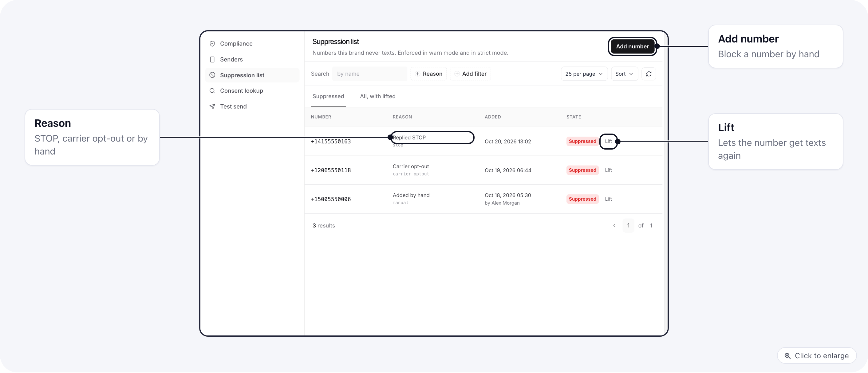Image resolution: width=868 pixels, height=373 pixels.
Task: Click the page number 1 box
Action: point(628,226)
